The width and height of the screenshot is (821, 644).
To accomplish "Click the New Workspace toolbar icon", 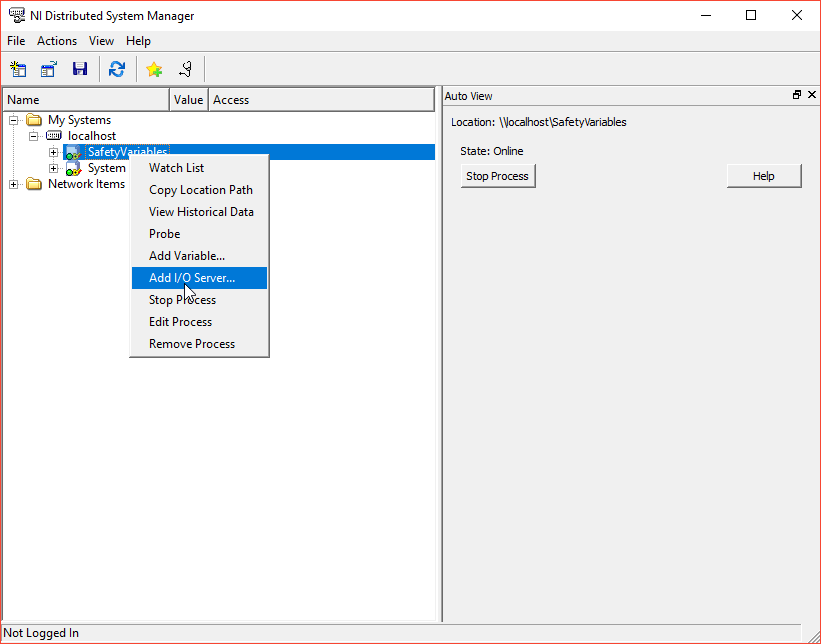I will 18,69.
